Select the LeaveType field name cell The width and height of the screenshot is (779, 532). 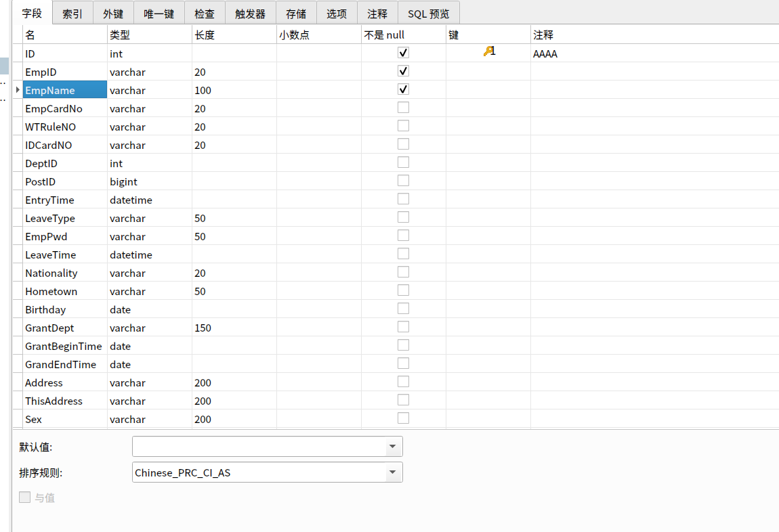pyautogui.click(x=64, y=219)
